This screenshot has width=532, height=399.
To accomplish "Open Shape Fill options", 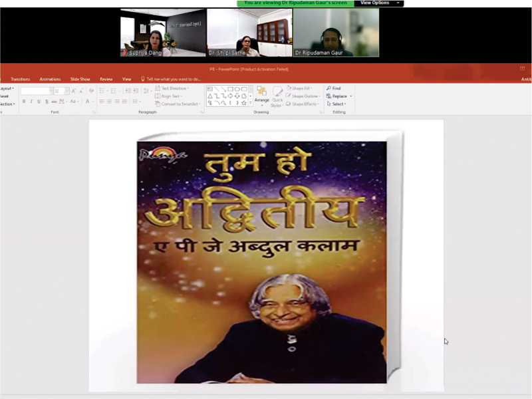I will [299, 88].
